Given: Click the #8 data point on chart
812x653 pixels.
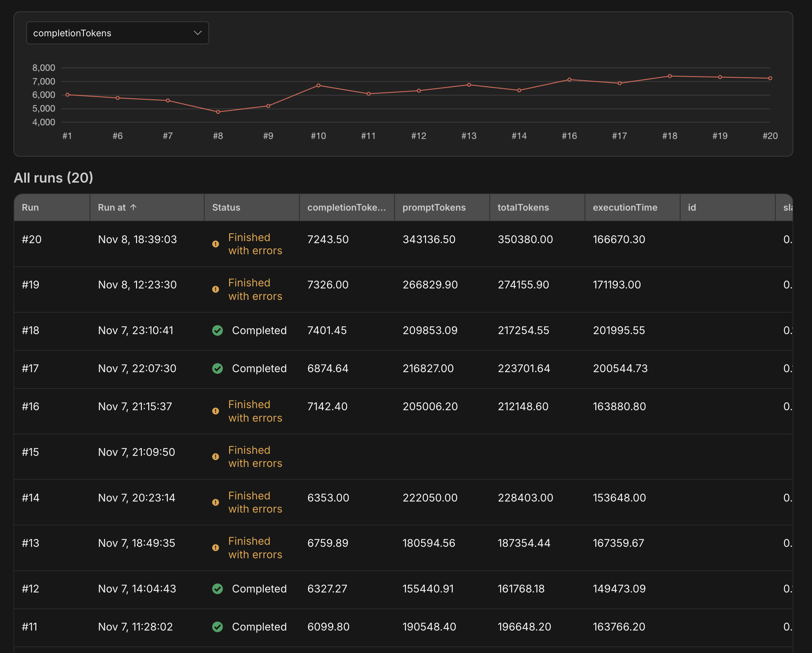Looking at the screenshot, I should pos(218,112).
